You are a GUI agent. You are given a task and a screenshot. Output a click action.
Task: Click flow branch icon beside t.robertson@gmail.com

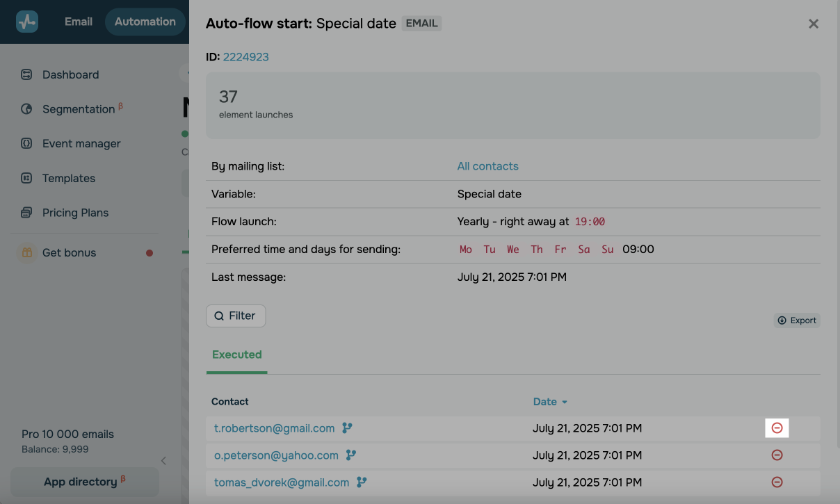[x=347, y=428]
